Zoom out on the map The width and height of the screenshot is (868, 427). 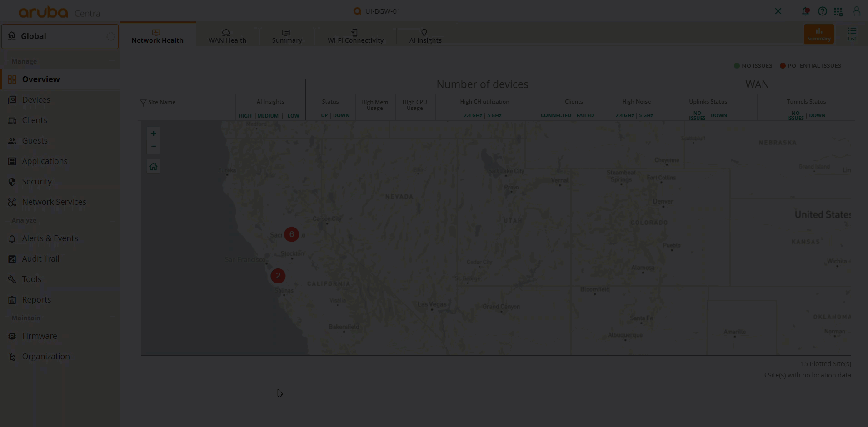pos(153,146)
